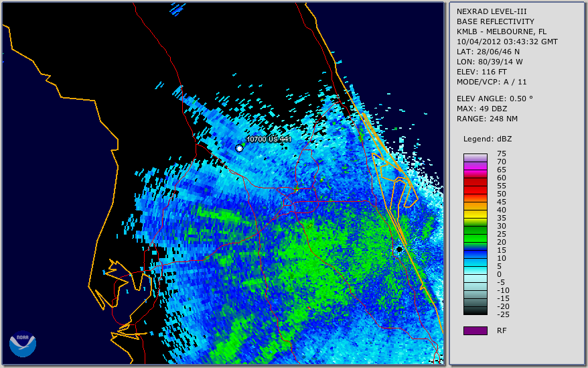Select the '10700 US 441' map label
This screenshot has width=588, height=368.
(x=269, y=139)
